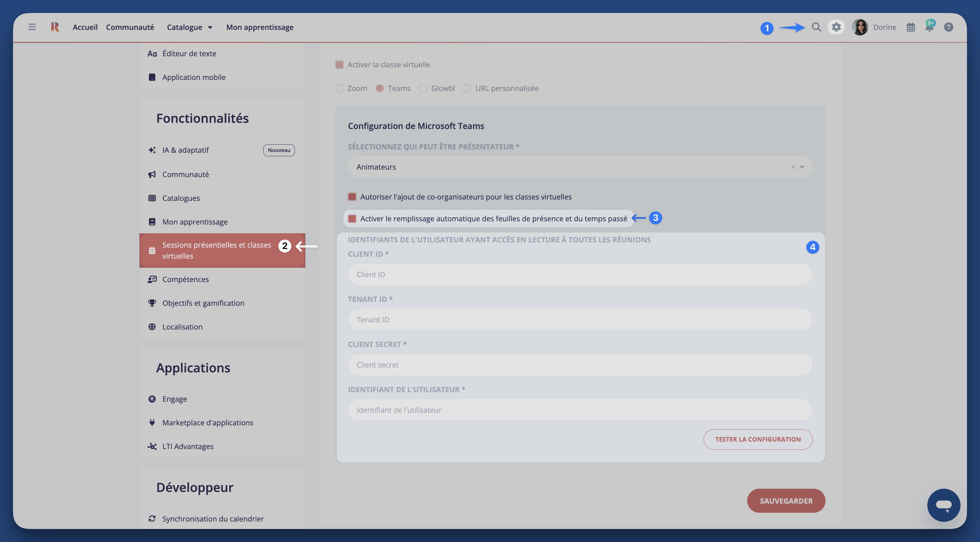
Task: Open notifications bell icon
Action: [x=929, y=27]
